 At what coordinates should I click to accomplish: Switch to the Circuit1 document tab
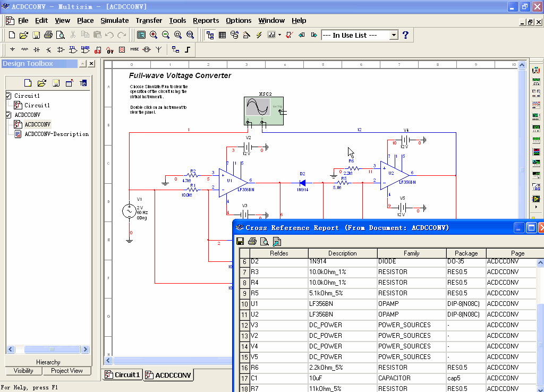click(x=123, y=374)
